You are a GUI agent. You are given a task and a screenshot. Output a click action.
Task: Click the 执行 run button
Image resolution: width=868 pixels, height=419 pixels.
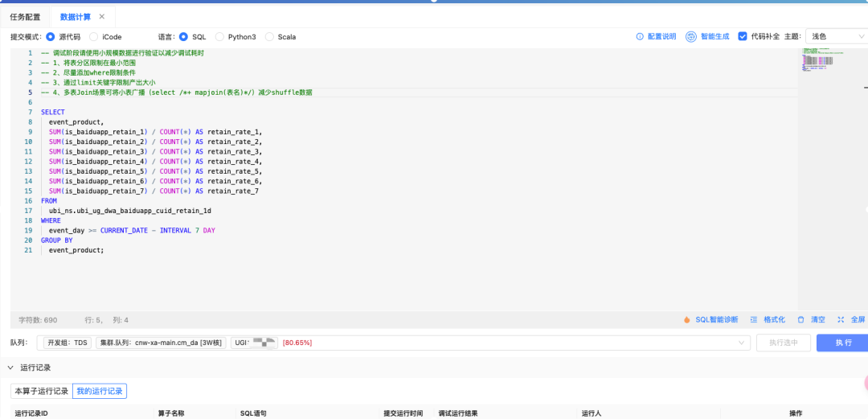(842, 343)
